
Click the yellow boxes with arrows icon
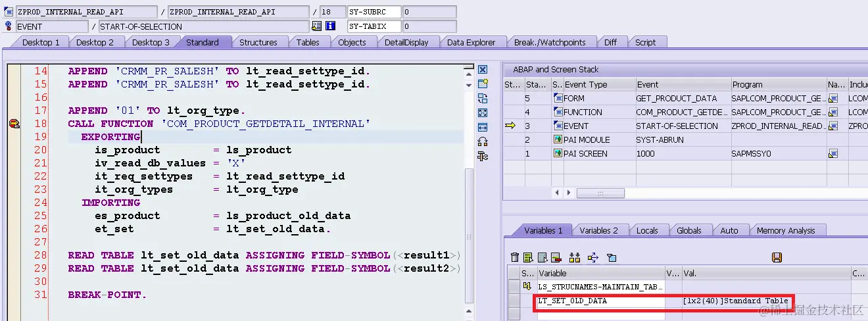pos(575,257)
